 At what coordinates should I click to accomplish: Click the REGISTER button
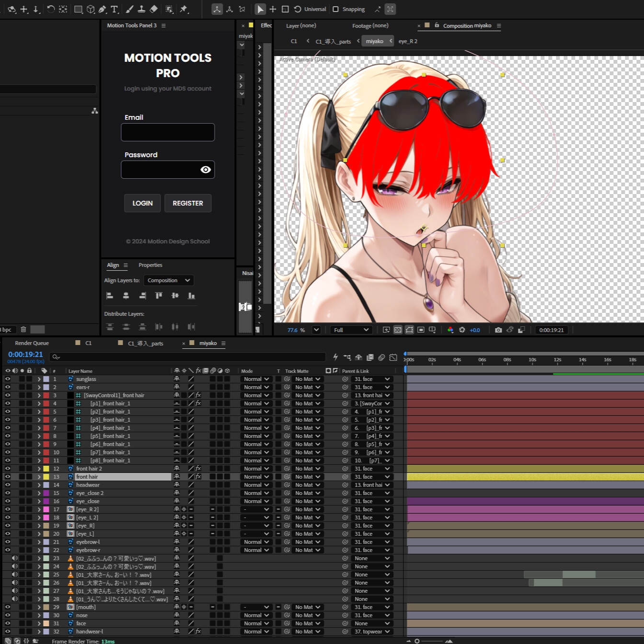click(188, 203)
